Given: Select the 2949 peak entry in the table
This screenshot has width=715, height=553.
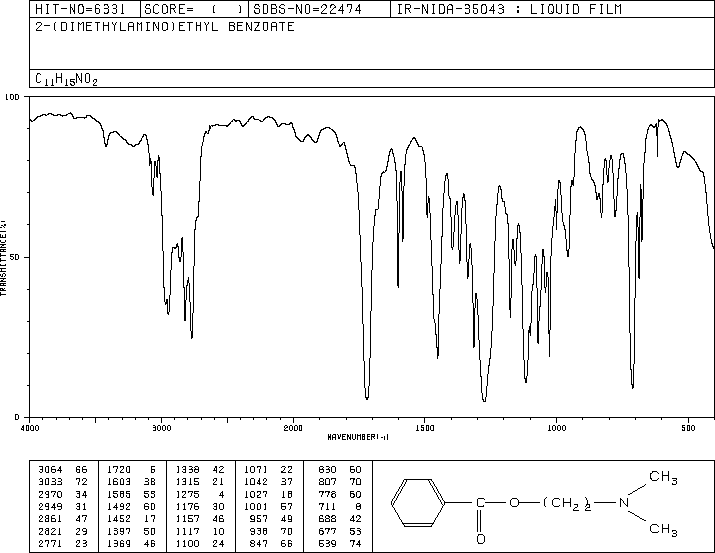Looking at the screenshot, I should click(63, 506).
